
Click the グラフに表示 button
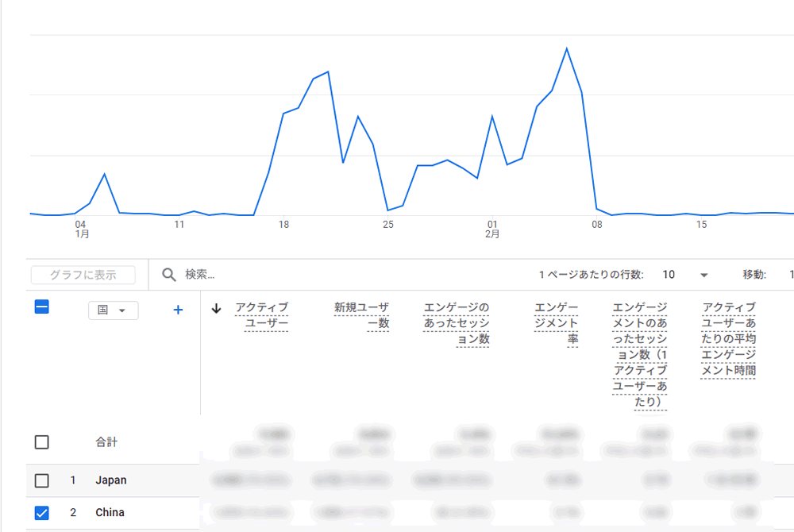pyautogui.click(x=83, y=275)
